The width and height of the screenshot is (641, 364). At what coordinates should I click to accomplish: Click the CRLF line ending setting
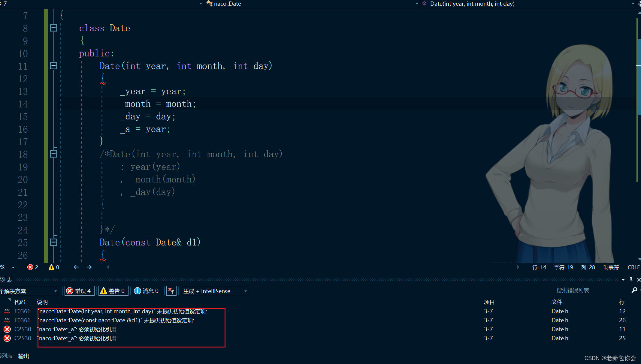(633, 267)
